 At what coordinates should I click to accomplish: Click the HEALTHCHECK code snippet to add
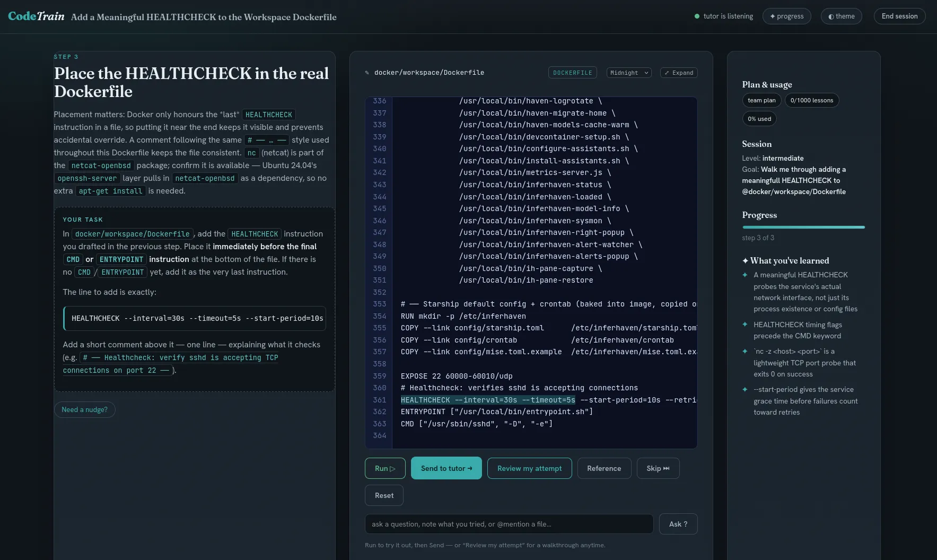195,318
